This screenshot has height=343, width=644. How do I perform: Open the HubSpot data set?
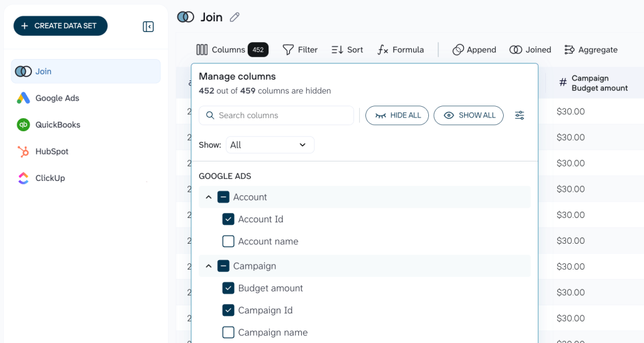point(52,151)
